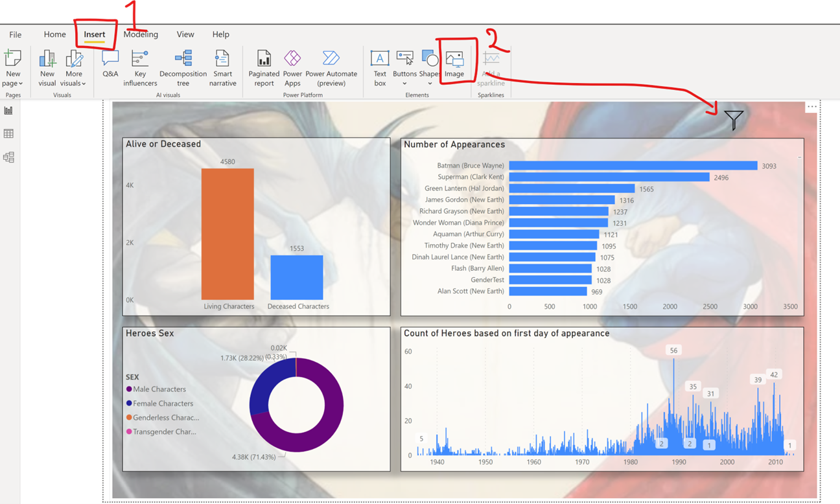The image size is (840, 504).
Task: Click the Wonder Woman (Diana Prince) label
Action: click(x=458, y=223)
